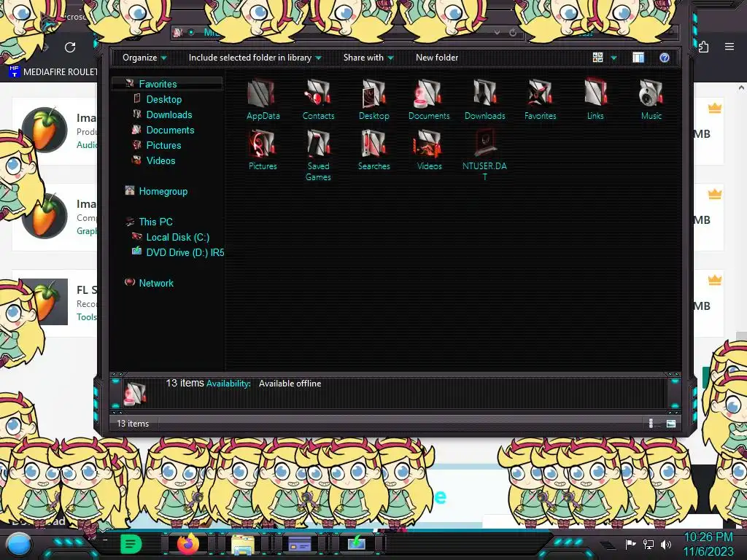Viewport: 747px width, 560px height.
Task: Switch to details view icon in status bar
Action: coord(651,424)
